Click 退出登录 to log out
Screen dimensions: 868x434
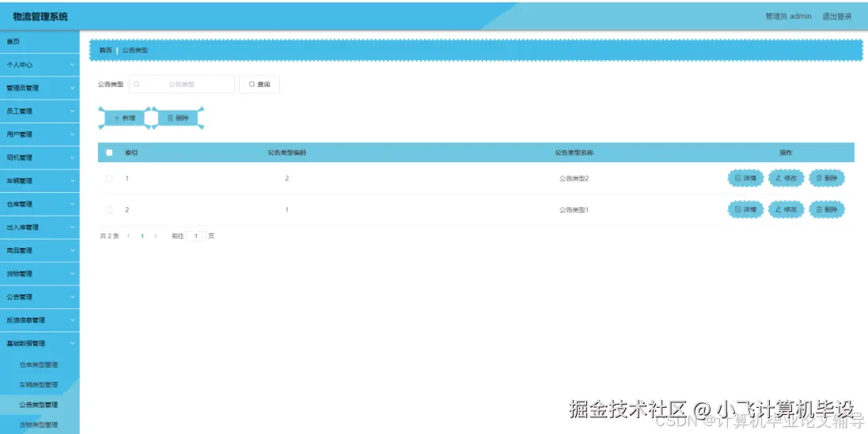click(837, 17)
